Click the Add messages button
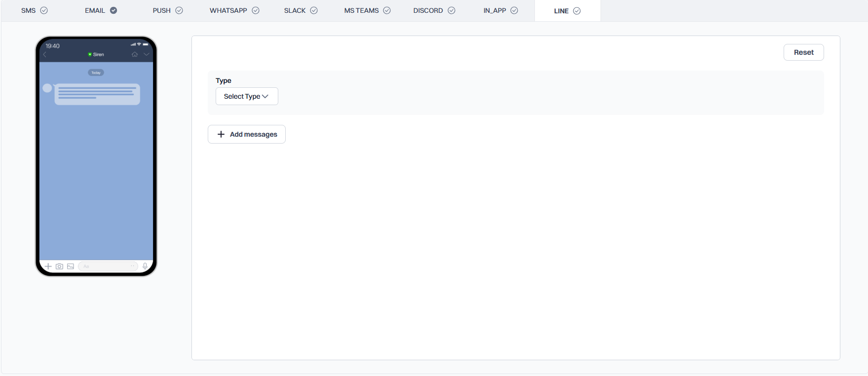 [x=247, y=134]
